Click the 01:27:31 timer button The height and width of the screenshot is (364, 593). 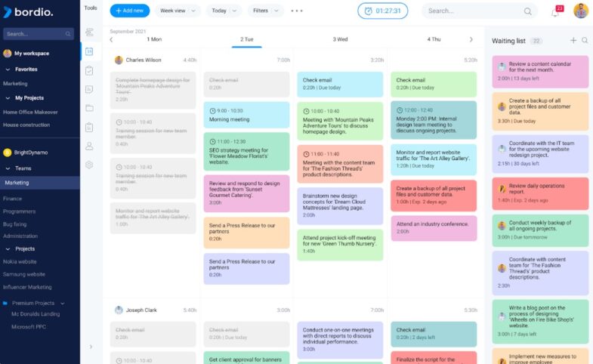(383, 11)
